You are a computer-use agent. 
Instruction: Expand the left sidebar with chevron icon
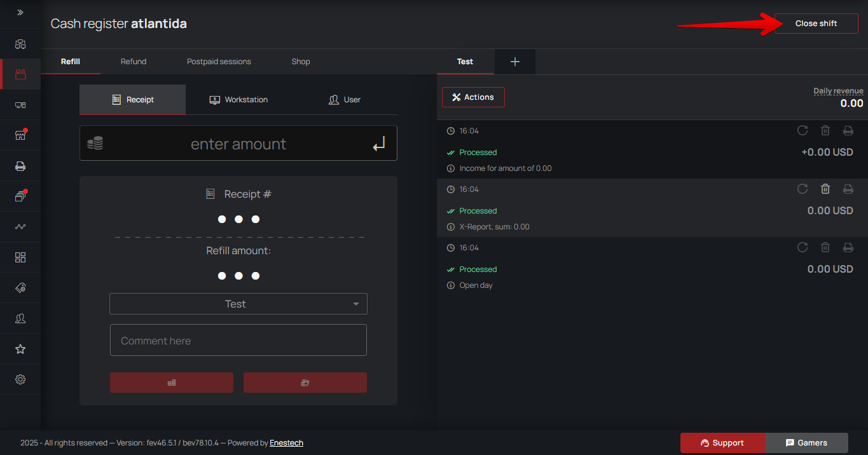(x=20, y=13)
